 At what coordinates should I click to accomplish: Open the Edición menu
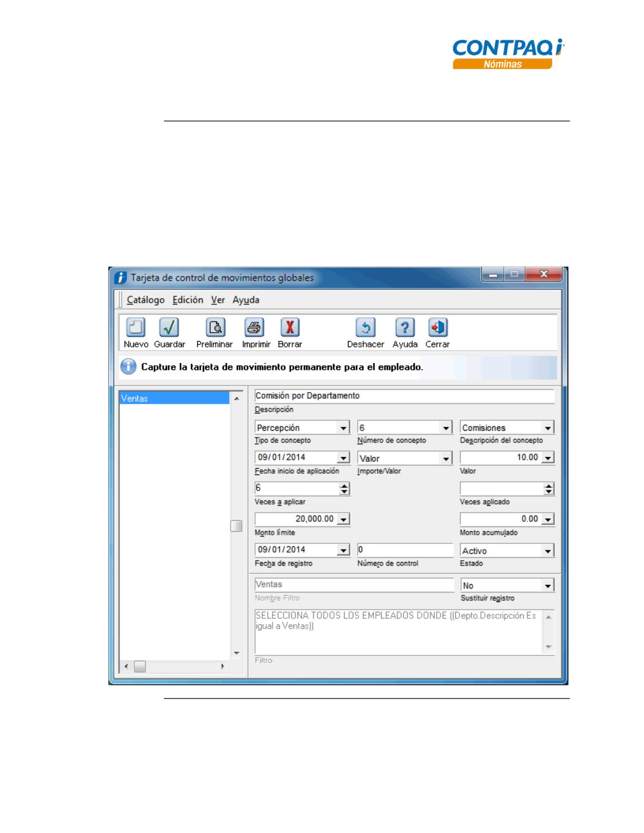(188, 300)
